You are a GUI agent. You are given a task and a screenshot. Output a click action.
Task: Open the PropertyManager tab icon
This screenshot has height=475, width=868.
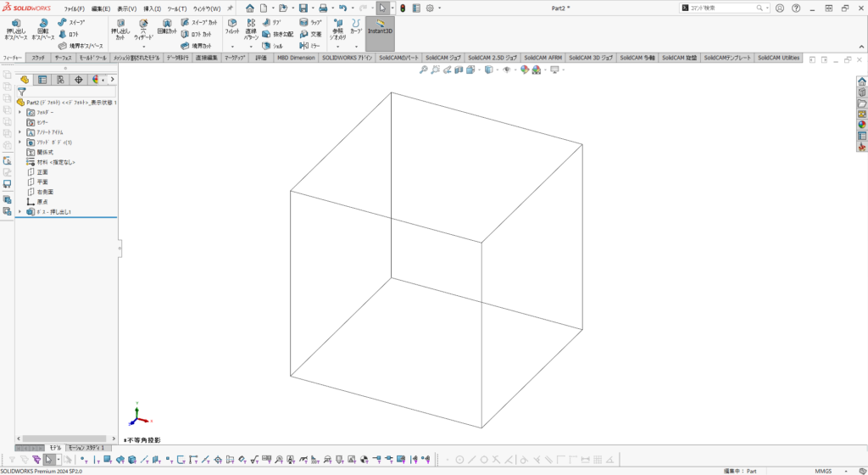42,80
